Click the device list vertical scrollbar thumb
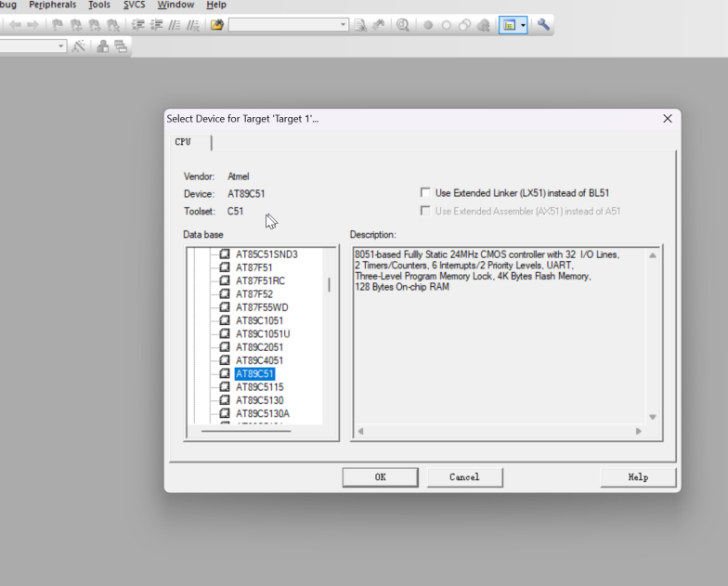The image size is (728, 586). point(329,284)
